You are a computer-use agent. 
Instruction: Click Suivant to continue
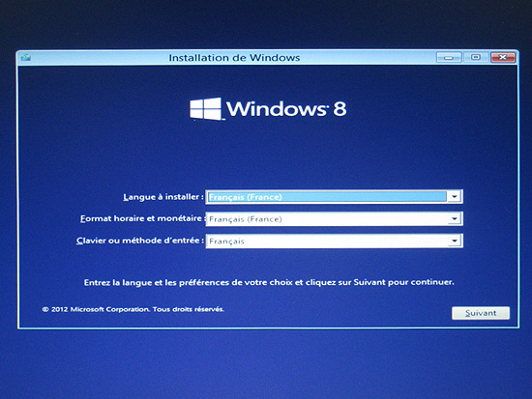pyautogui.click(x=481, y=313)
